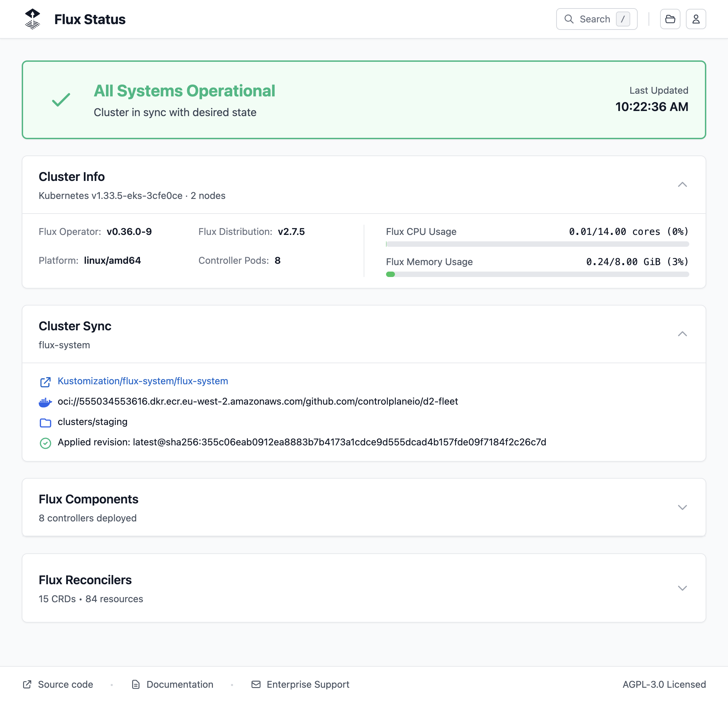Image resolution: width=728 pixels, height=702 pixels.
Task: Click the archive icon in the top bar
Action: [670, 19]
